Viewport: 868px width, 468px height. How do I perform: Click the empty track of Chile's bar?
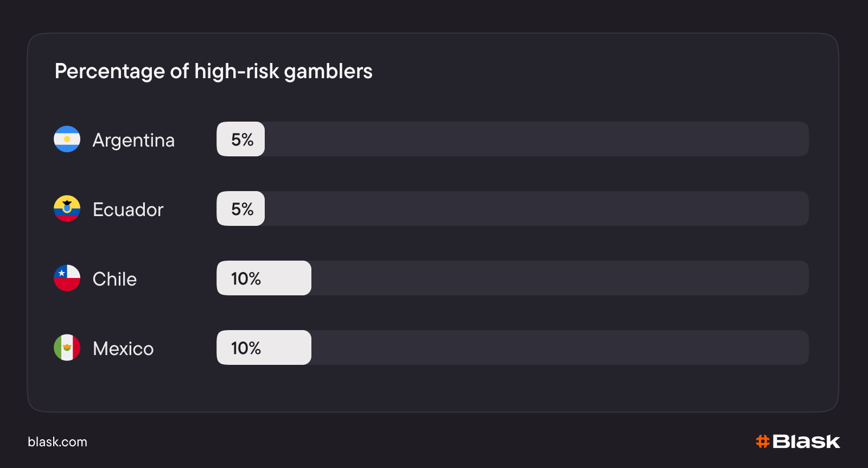[x=559, y=278]
